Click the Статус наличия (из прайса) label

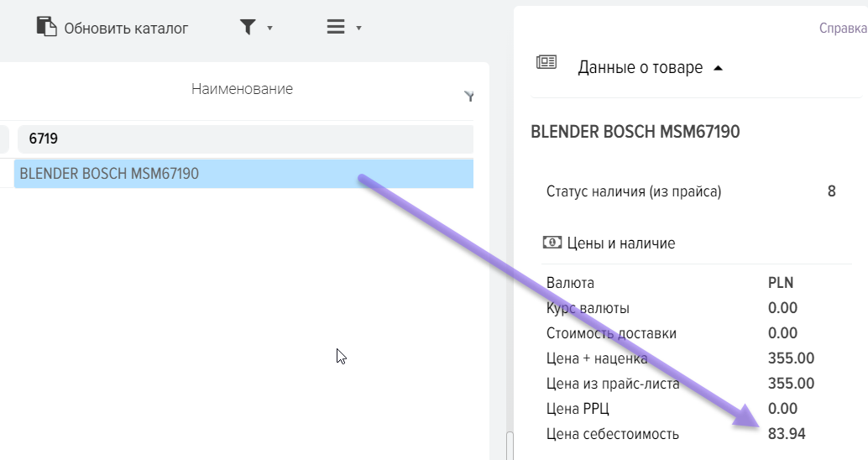[x=634, y=191]
